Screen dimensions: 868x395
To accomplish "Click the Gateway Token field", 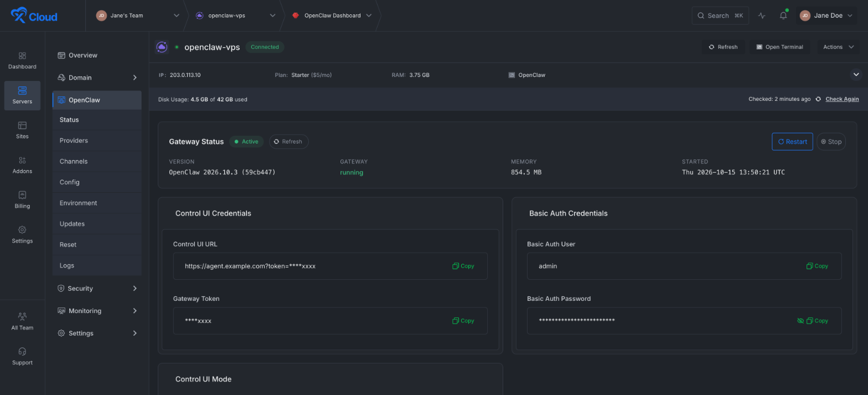I will tap(330, 321).
